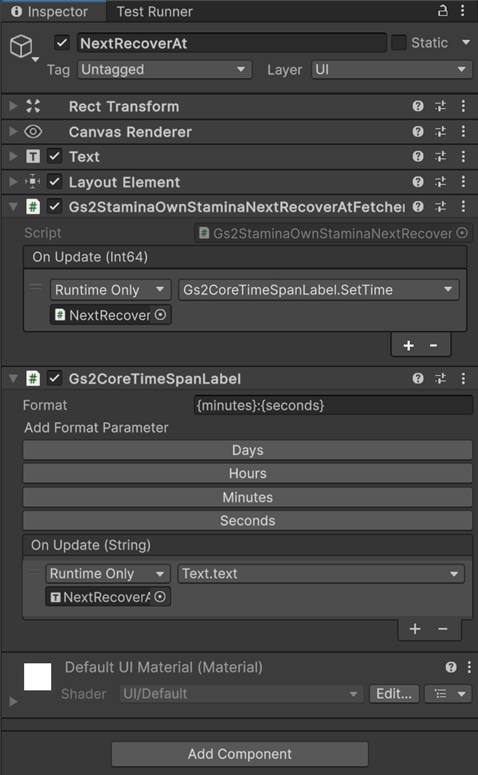Open the Tag Untagged dropdown
Image resolution: width=478 pixels, height=775 pixels.
click(165, 70)
